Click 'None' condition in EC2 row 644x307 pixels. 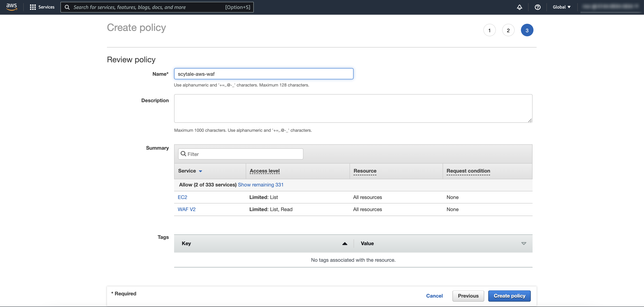[x=452, y=197]
